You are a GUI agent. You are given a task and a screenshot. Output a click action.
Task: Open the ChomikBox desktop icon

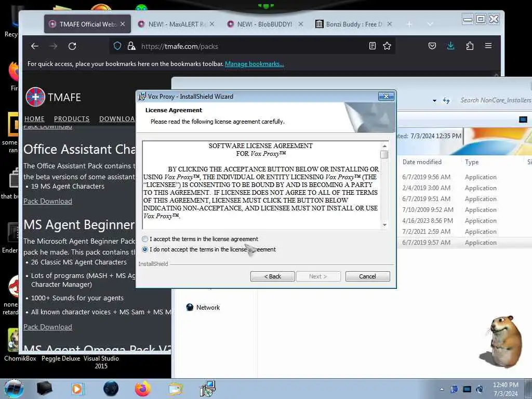click(x=14, y=345)
